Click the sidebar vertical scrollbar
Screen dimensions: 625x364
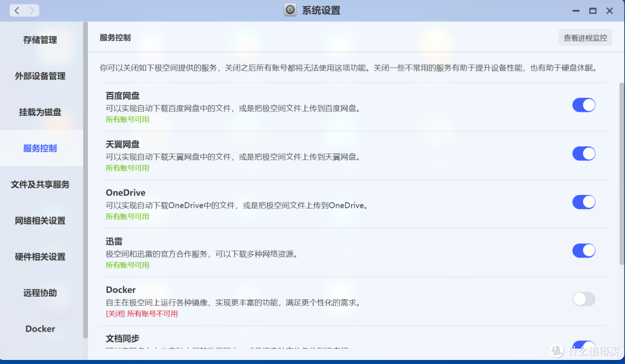pyautogui.click(x=85, y=180)
